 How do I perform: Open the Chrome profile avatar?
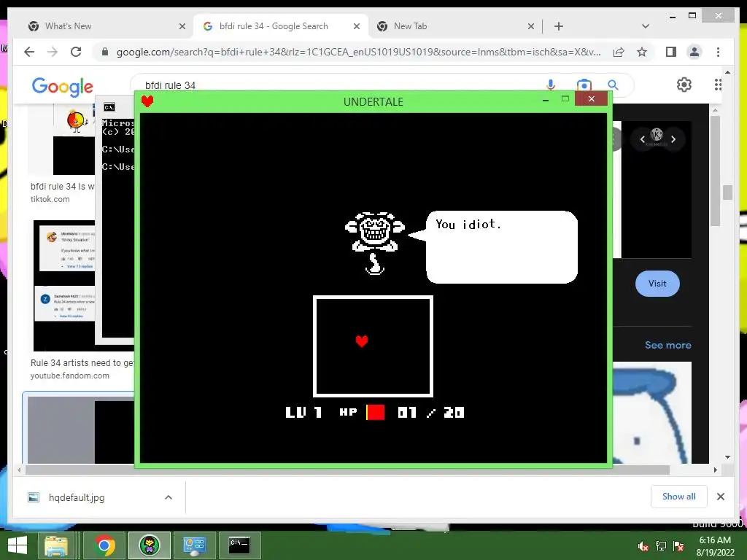click(694, 52)
